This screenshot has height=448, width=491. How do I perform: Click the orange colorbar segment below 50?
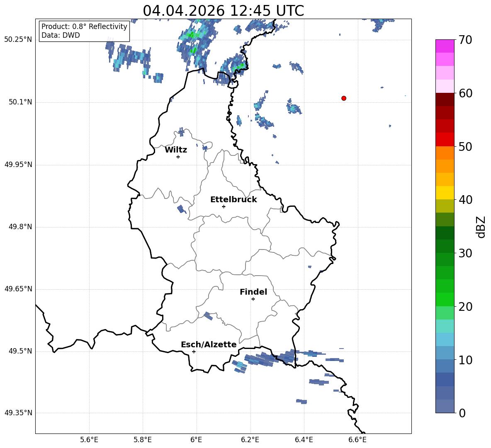point(445,153)
